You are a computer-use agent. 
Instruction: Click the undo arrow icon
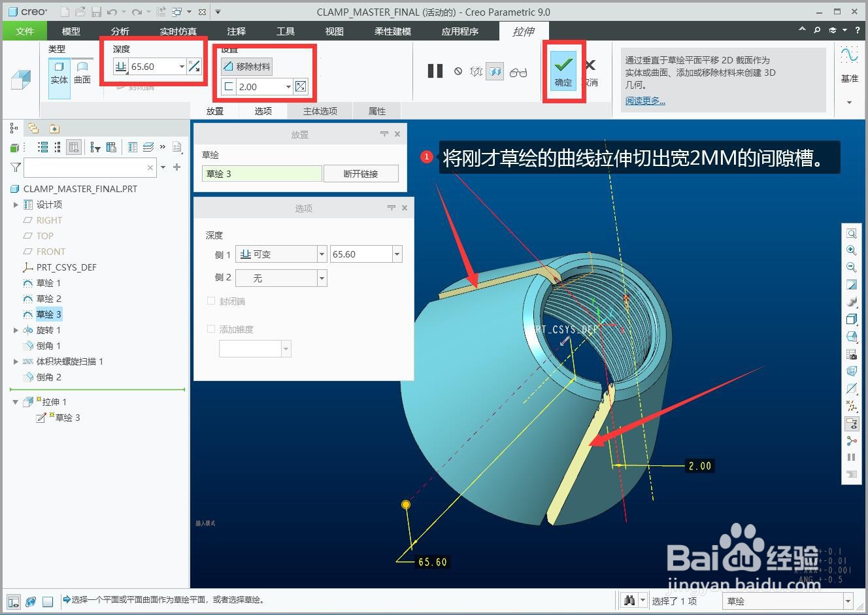click(x=112, y=12)
